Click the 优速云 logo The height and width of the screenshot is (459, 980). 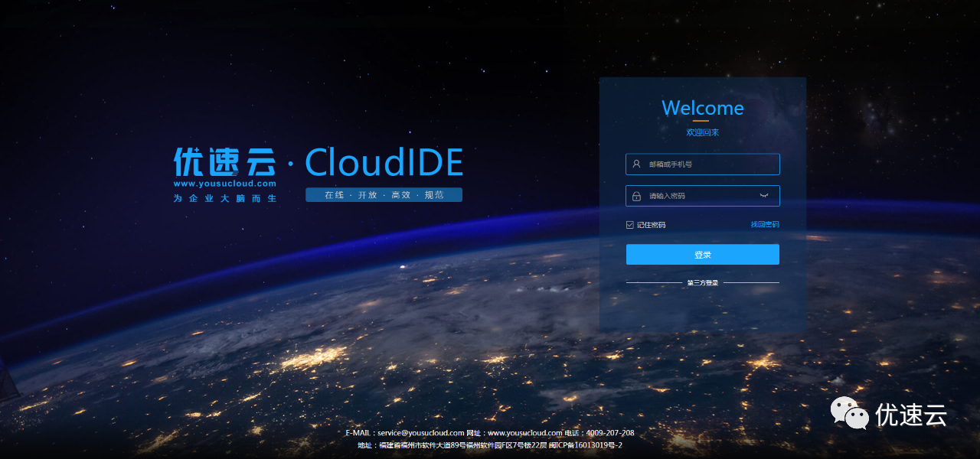pyautogui.click(x=224, y=161)
